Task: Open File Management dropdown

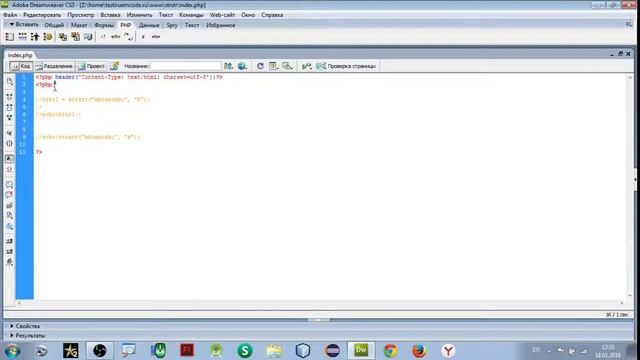Action: pyautogui.click(x=228, y=66)
